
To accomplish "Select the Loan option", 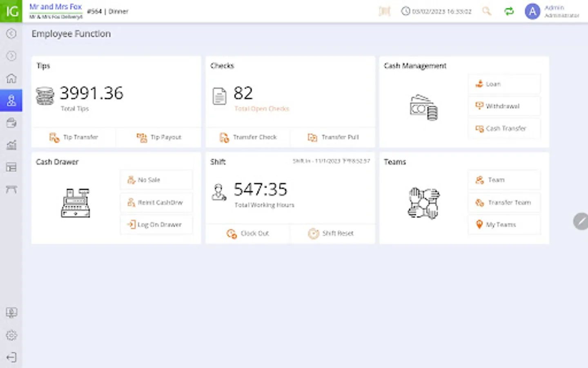I will click(x=504, y=84).
